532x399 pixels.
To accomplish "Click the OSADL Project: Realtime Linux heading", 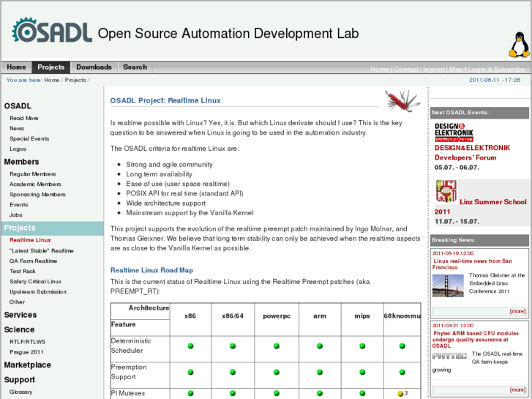I will click(165, 100).
